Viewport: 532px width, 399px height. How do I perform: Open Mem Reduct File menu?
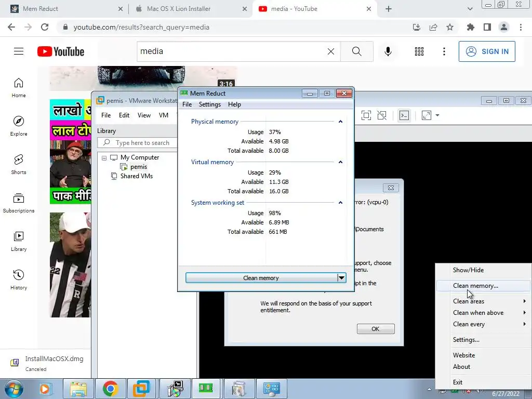[x=187, y=104]
